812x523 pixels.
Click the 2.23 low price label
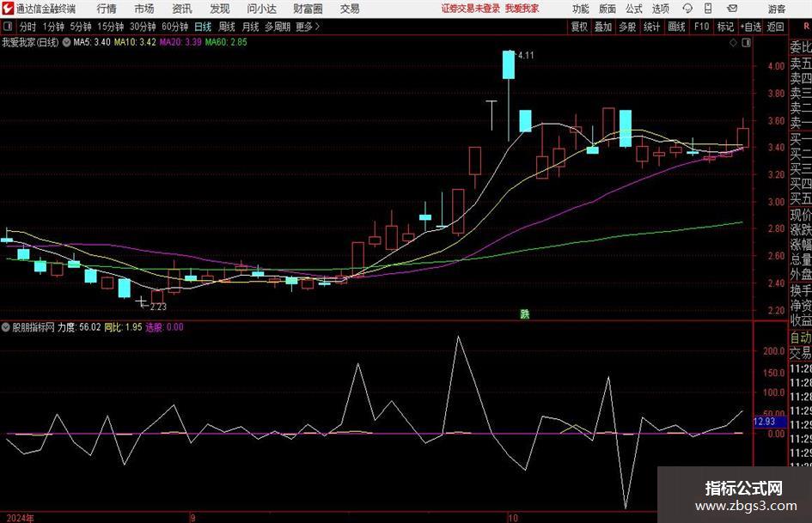pyautogui.click(x=158, y=307)
